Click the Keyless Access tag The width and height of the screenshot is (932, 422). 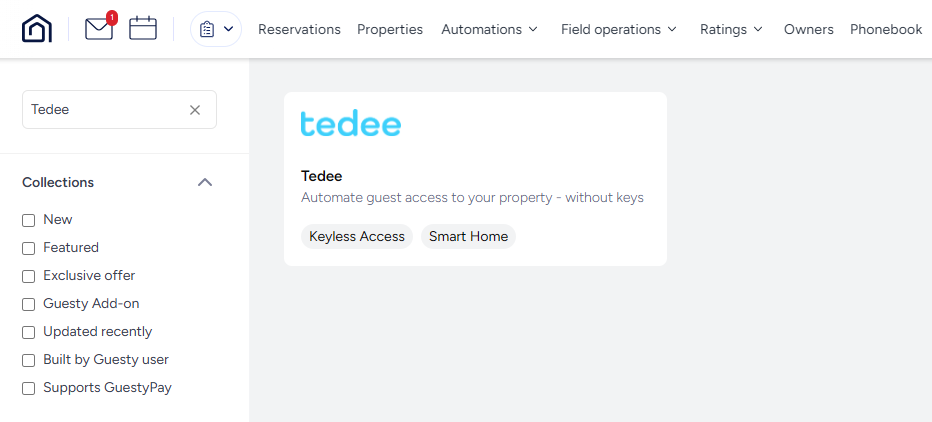[x=357, y=237]
